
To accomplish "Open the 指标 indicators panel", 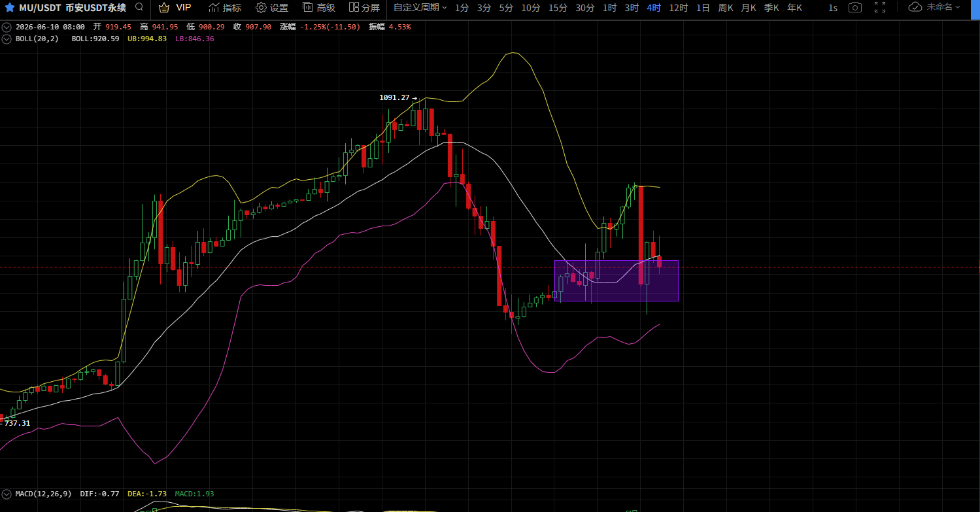I will [225, 7].
